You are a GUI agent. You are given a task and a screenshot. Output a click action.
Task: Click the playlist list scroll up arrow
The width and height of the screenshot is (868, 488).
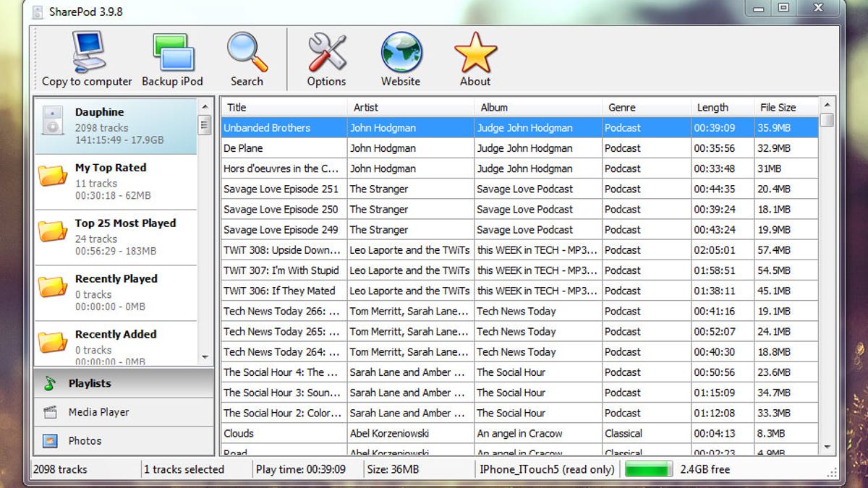205,106
